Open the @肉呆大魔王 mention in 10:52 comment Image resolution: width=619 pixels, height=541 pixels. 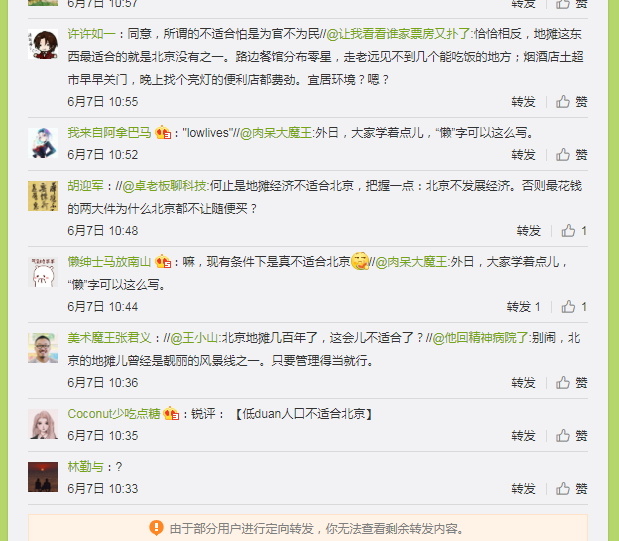tap(276, 133)
